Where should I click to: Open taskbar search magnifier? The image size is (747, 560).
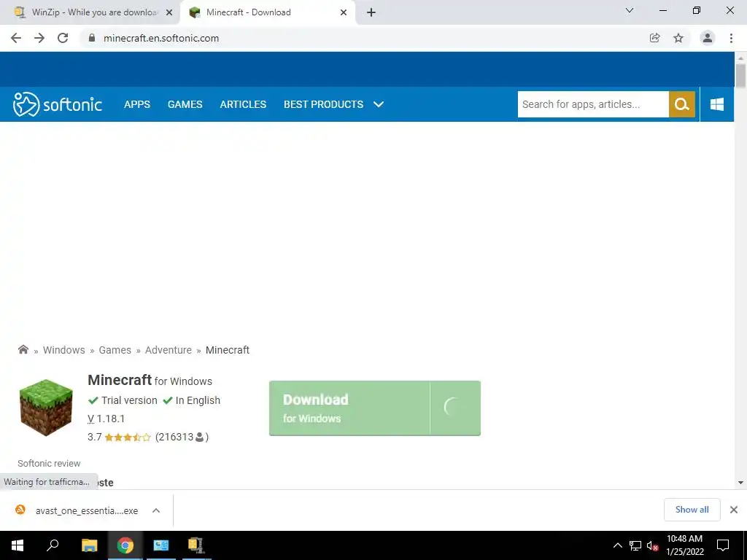[x=53, y=545]
